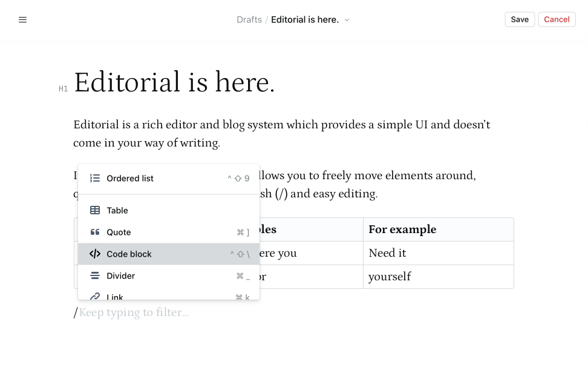This screenshot has width=588, height=382.
Task: Click the first paragraph about Editorial
Action: tap(282, 134)
